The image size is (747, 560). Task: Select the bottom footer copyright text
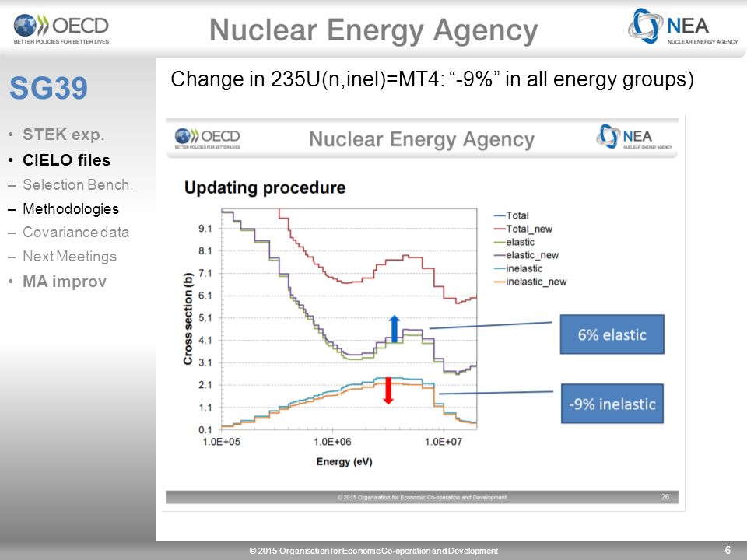coord(373,551)
